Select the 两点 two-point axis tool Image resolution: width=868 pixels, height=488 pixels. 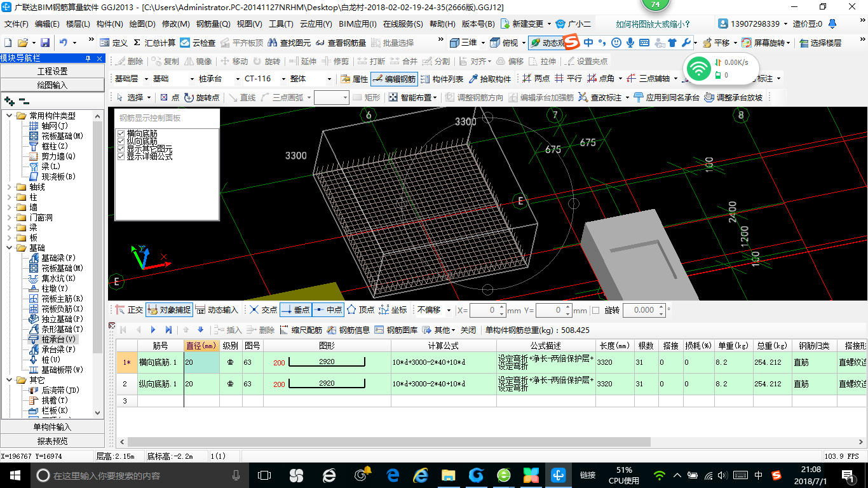click(x=536, y=79)
